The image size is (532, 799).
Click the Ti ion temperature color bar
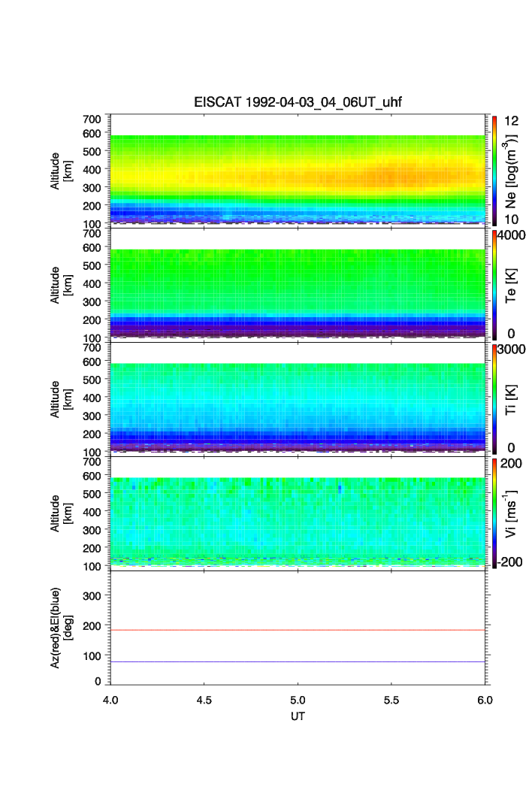494,399
